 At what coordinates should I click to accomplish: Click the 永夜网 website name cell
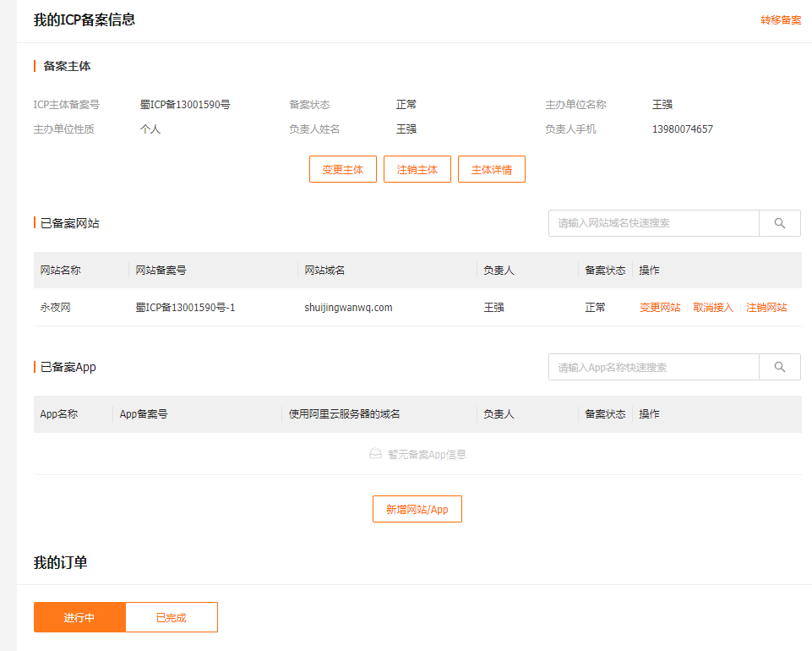(56, 308)
